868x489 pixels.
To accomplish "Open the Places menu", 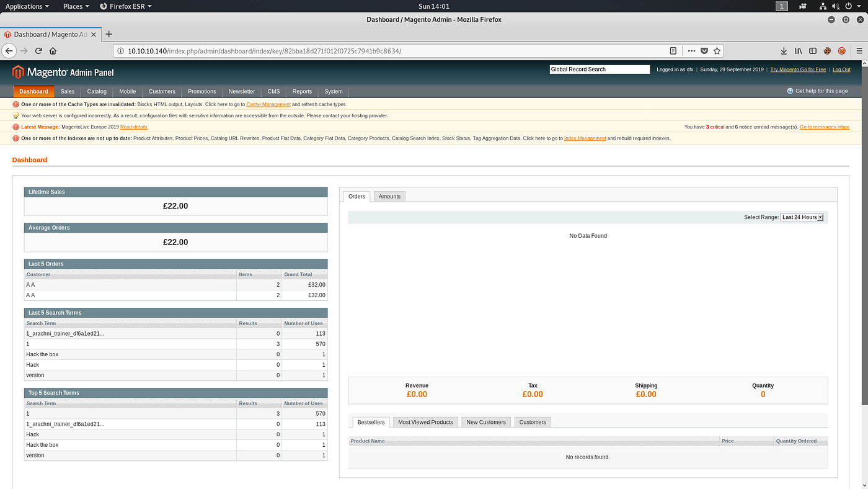I will coord(76,6).
